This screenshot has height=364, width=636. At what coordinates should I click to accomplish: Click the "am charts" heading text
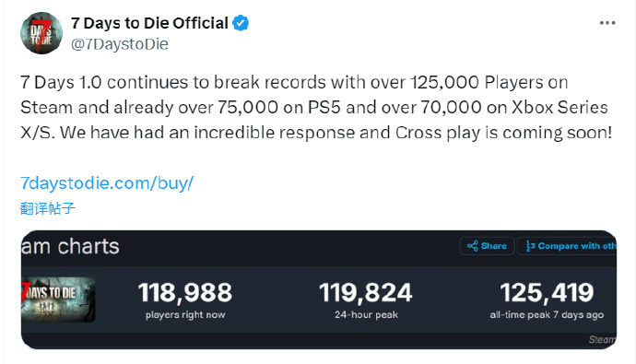[70, 246]
